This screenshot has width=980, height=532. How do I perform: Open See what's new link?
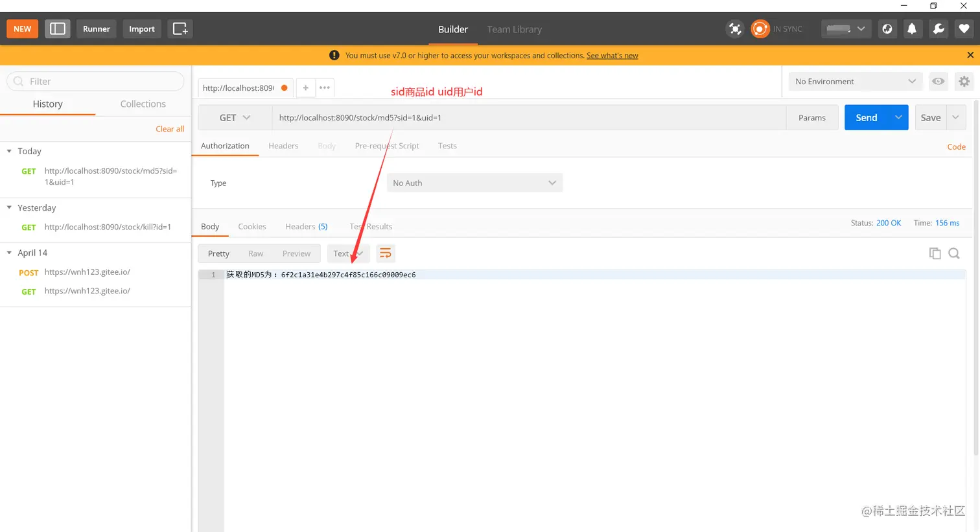click(612, 56)
